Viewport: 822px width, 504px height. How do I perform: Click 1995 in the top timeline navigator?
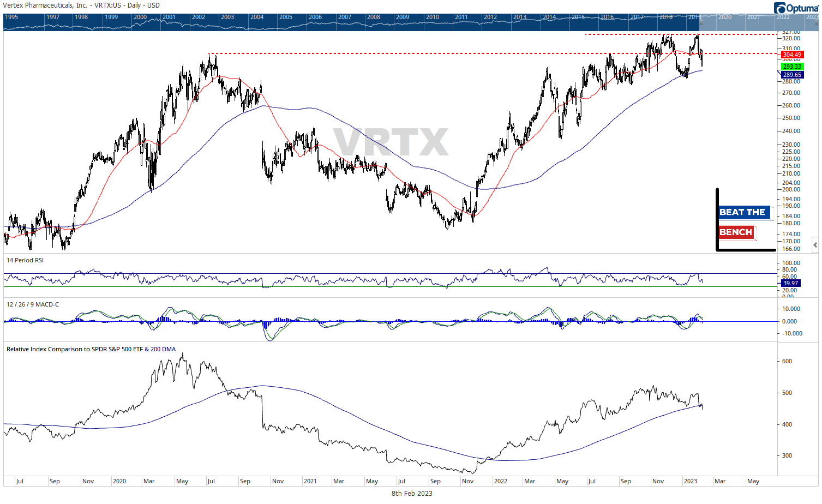click(x=11, y=17)
